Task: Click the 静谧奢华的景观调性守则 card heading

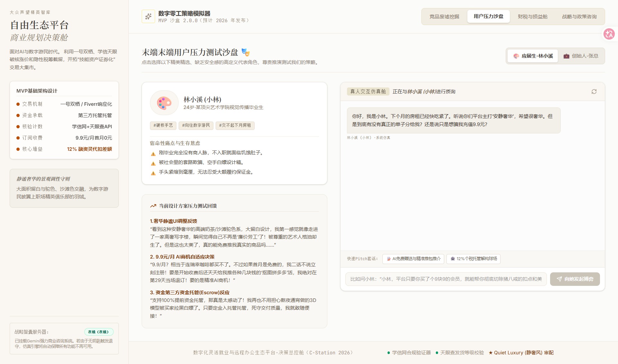Action: (43, 179)
